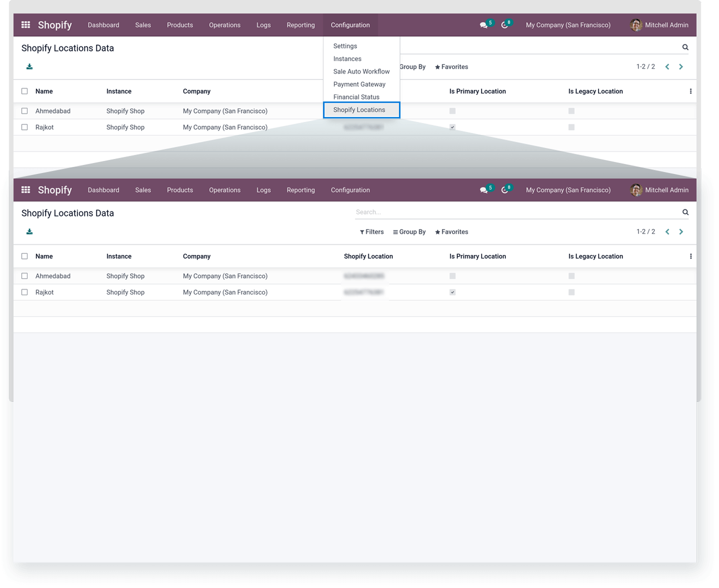
Task: Toggle Rajkot Is Primary Location, lower screenshot
Action: [452, 292]
